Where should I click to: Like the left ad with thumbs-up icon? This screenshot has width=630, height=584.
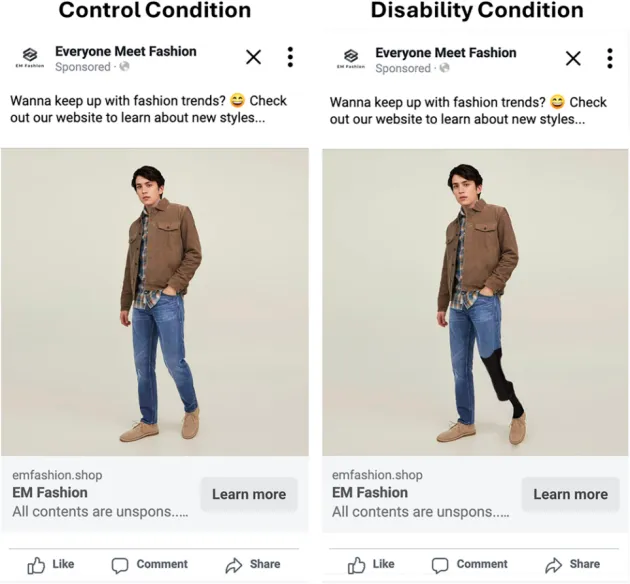pos(36,565)
